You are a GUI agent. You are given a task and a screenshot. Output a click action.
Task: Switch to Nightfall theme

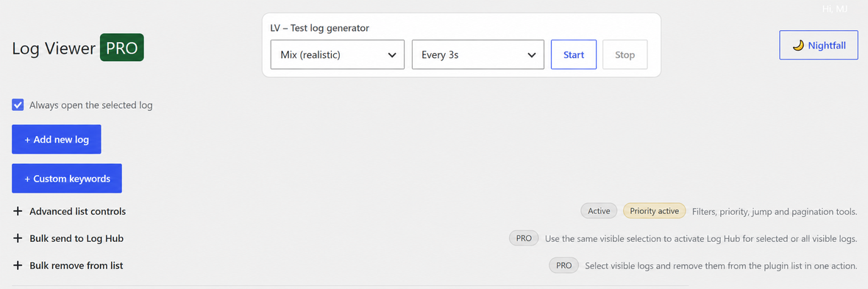point(819,46)
